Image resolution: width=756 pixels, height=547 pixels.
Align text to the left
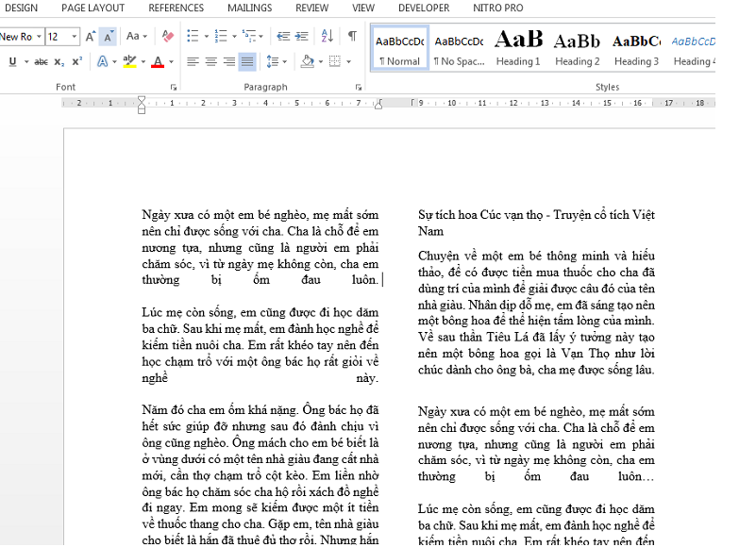point(193,61)
